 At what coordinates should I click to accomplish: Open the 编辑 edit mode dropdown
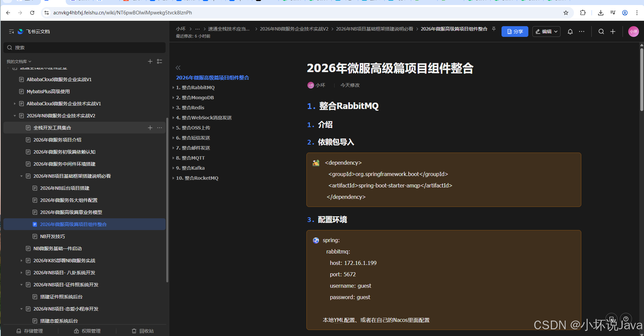tap(546, 31)
